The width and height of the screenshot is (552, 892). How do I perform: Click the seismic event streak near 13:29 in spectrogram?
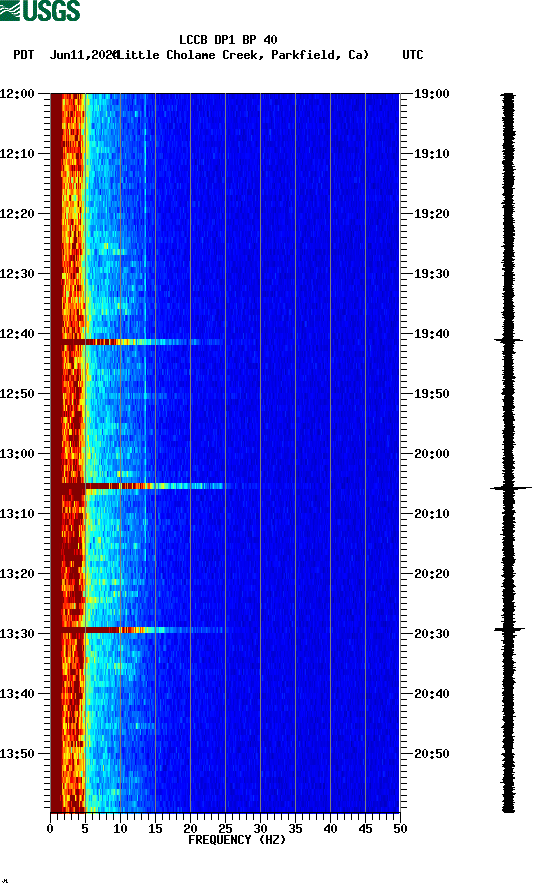[139, 630]
